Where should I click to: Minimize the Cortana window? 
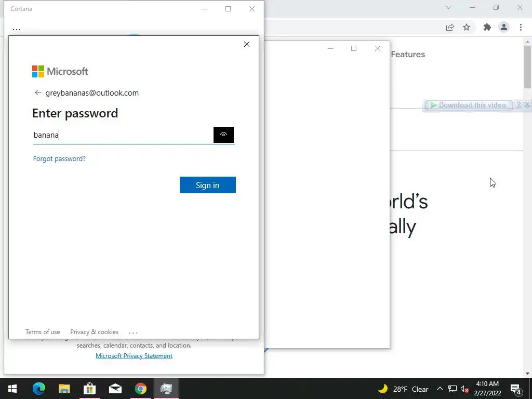[x=204, y=9]
